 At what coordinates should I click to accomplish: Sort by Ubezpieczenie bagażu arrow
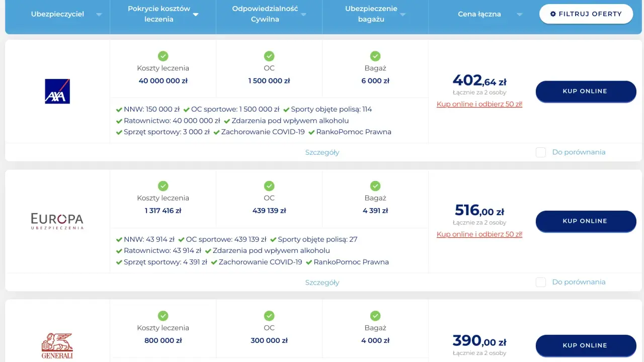click(403, 15)
